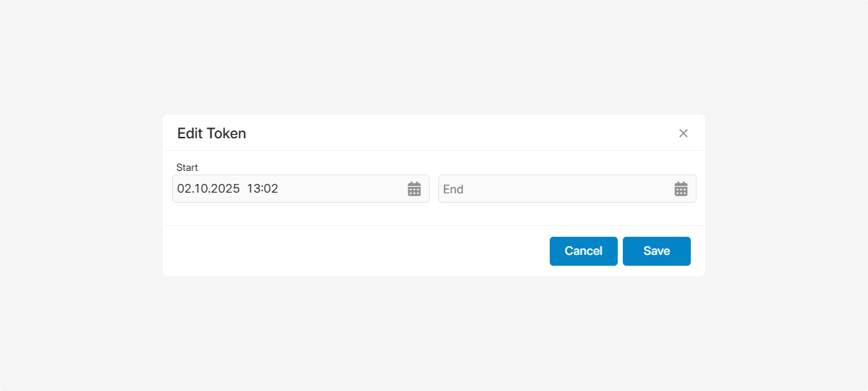Screen dimensions: 868x391
Task: Cancel editing the token
Action: (583, 251)
